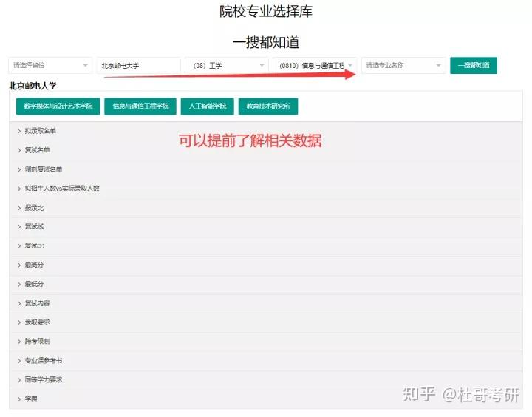
Task: Click the 院校专业选择库 page title
Action: [266, 11]
